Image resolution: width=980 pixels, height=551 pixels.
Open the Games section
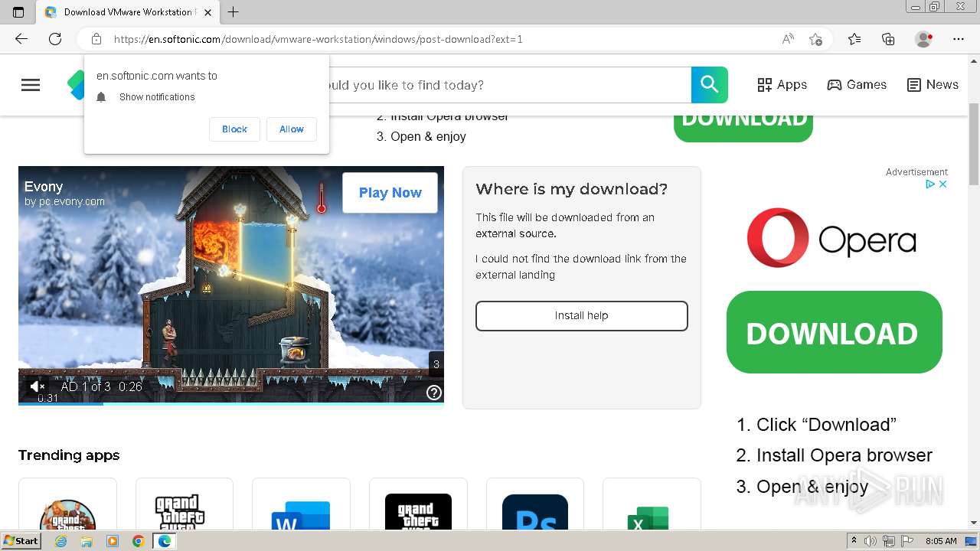857,85
